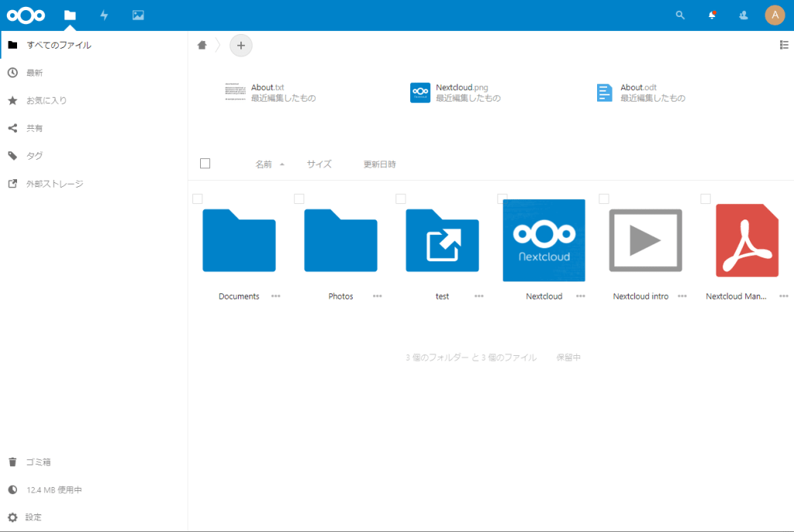Image resolution: width=794 pixels, height=532 pixels.
Task: Open the Nextcloud intro video icon
Action: click(x=646, y=240)
